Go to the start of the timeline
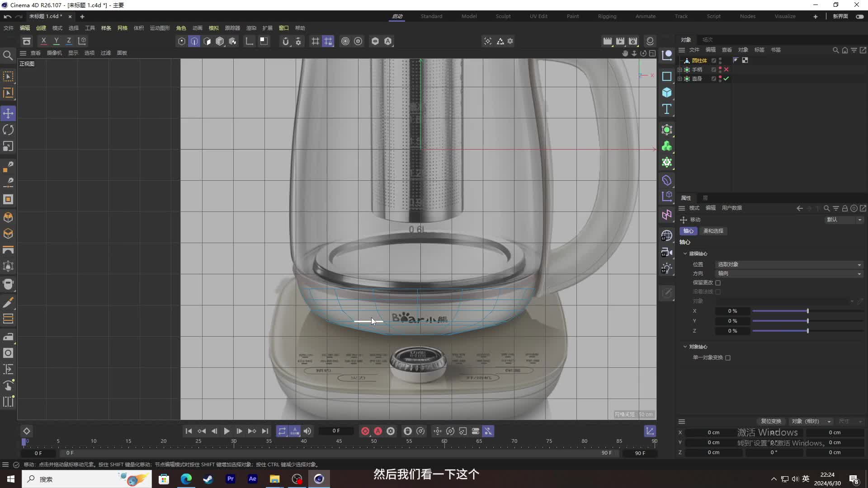 (189, 431)
